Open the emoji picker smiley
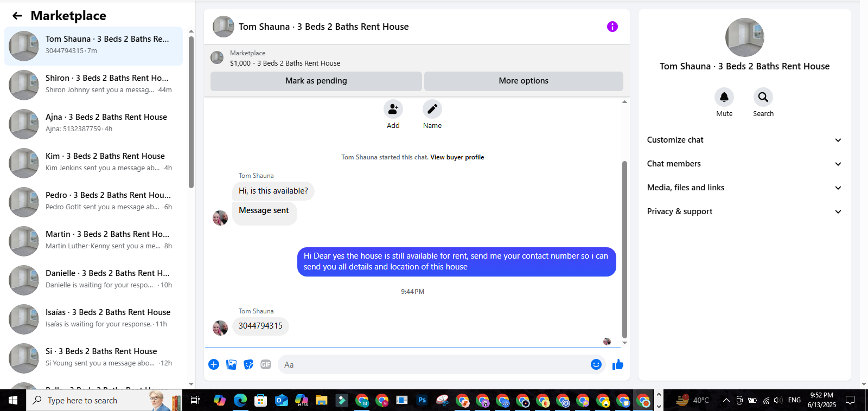Image resolution: width=868 pixels, height=411 pixels. (596, 364)
